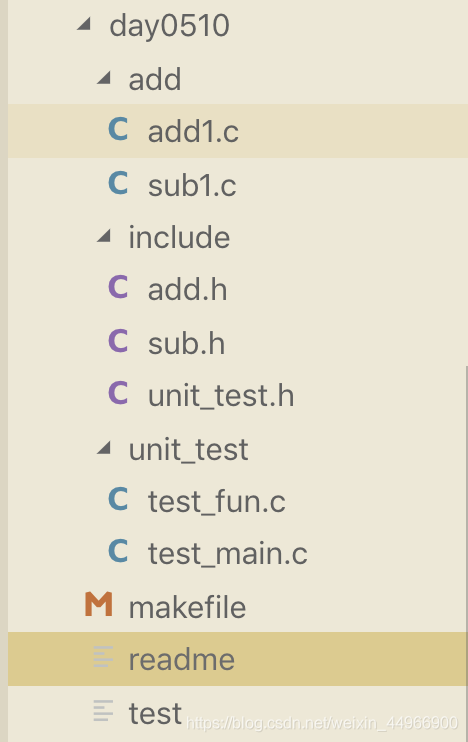468x742 pixels.
Task: Click the C icon beside test_main.c
Action: tap(118, 551)
